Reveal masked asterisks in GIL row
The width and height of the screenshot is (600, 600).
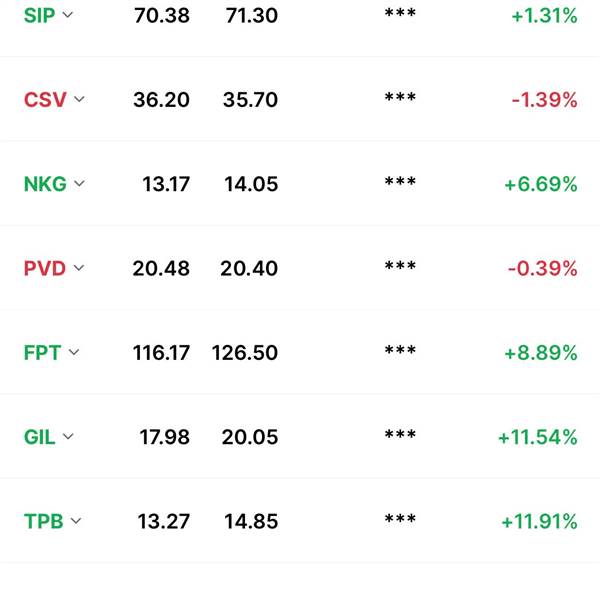click(400, 434)
